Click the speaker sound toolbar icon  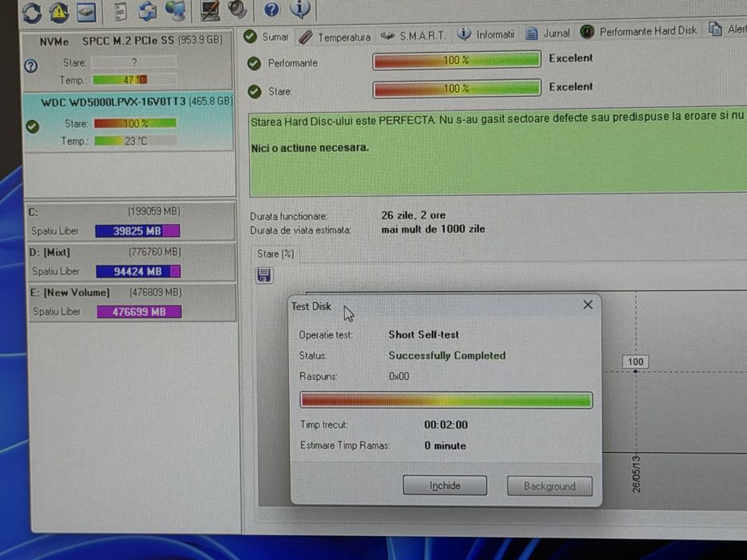point(237,10)
